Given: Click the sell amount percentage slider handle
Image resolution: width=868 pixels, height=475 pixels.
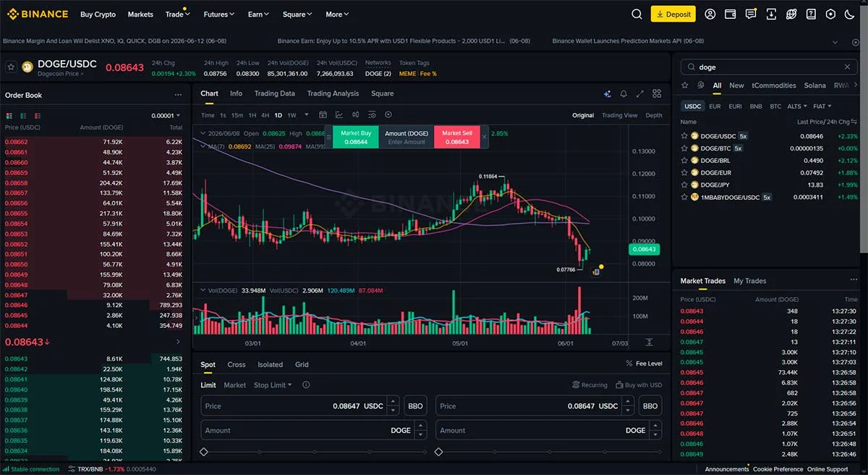Looking at the screenshot, I should 440,452.
